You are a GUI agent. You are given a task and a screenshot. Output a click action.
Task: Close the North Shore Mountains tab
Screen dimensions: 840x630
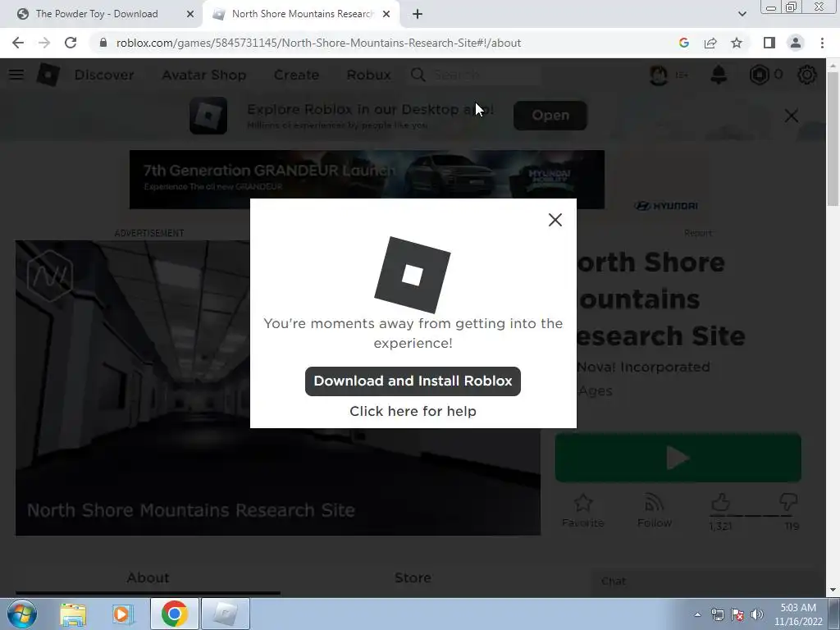pyautogui.click(x=386, y=14)
